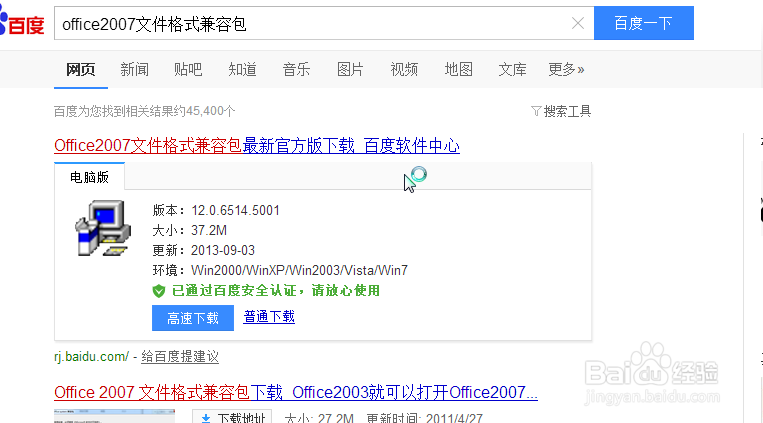Click the 普通下载 link
The image size is (763, 423).
pos(269,317)
